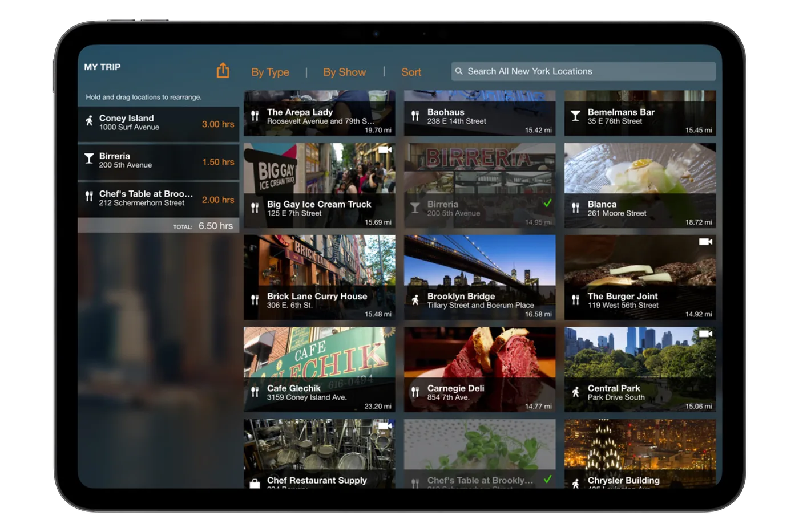Viewport: 799px width, 532px height.
Task: Click video camera icon on Central Park
Action: 705,334
